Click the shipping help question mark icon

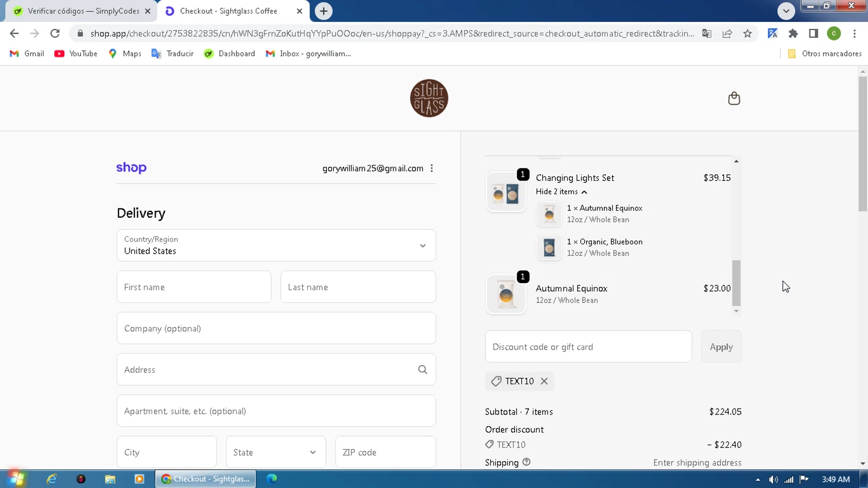[x=526, y=462]
